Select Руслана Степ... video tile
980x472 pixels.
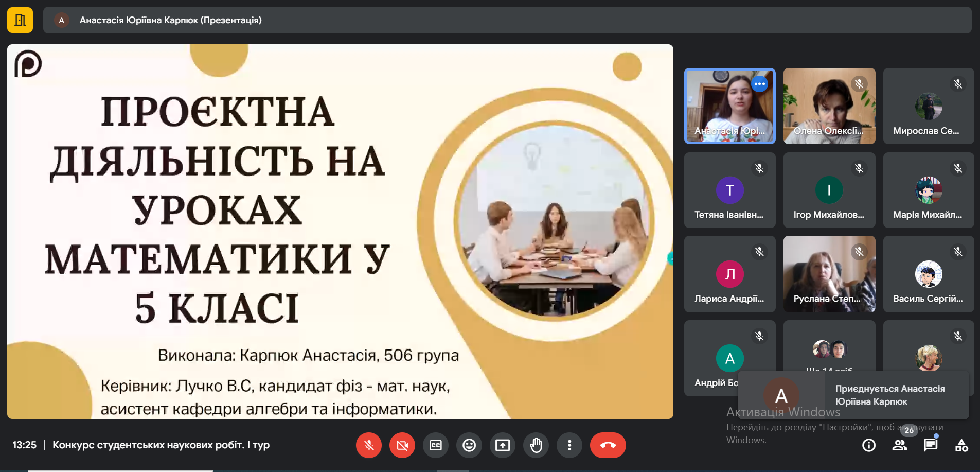(829, 274)
